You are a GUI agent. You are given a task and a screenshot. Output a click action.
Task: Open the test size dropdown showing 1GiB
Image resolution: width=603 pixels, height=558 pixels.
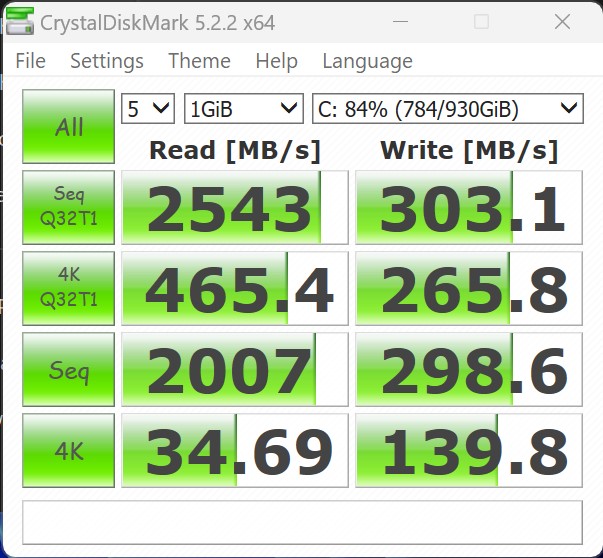pos(244,109)
